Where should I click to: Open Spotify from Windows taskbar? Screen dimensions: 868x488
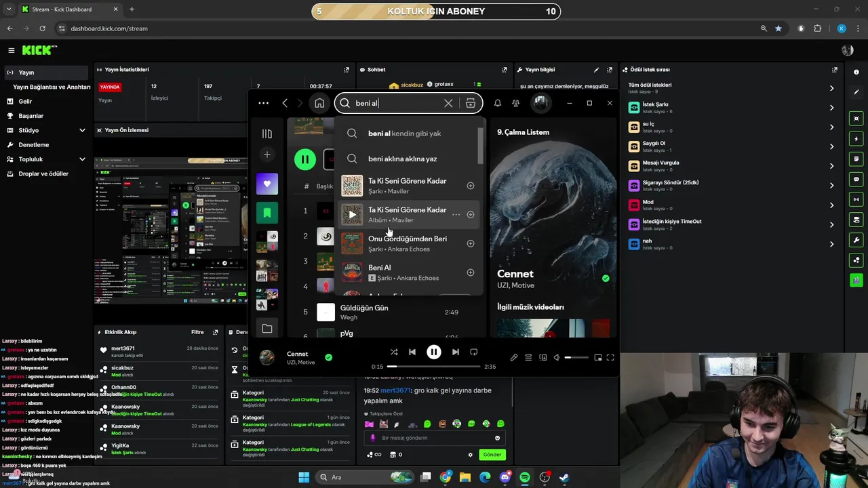pos(525,477)
